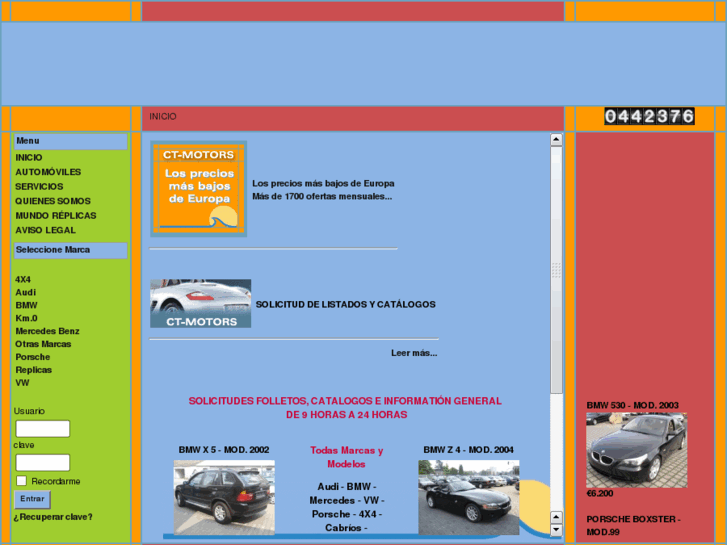The height and width of the screenshot is (545, 727).
Task: Open the INICIO menu item
Action: tap(29, 158)
